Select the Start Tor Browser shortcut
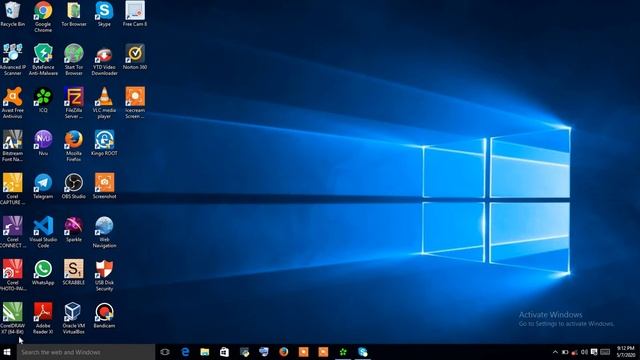640x360 pixels. point(74,60)
